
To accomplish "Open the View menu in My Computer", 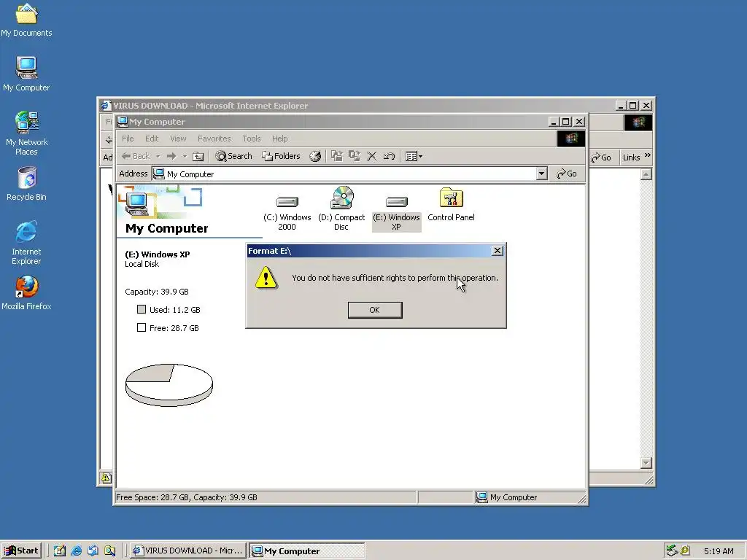I will pos(178,139).
